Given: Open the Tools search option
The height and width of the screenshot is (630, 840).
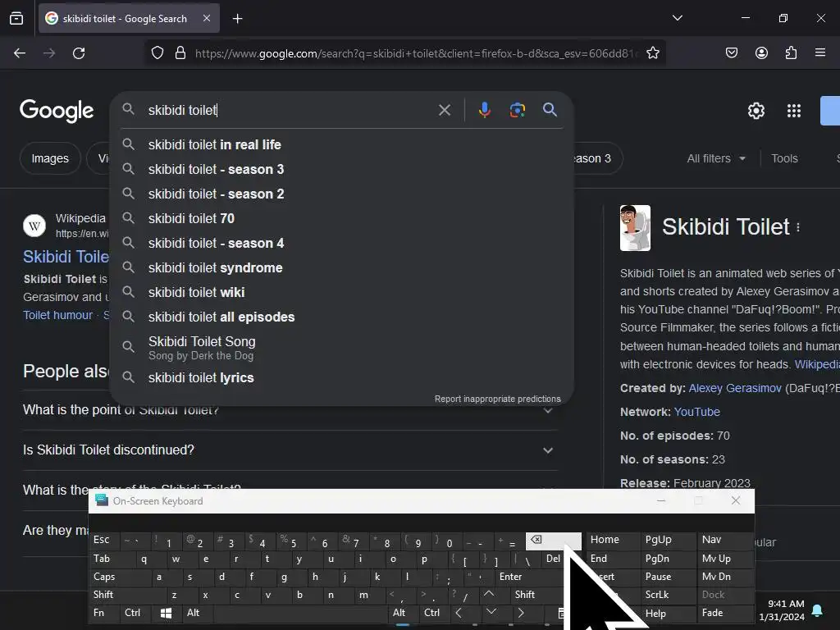Looking at the screenshot, I should 784,158.
